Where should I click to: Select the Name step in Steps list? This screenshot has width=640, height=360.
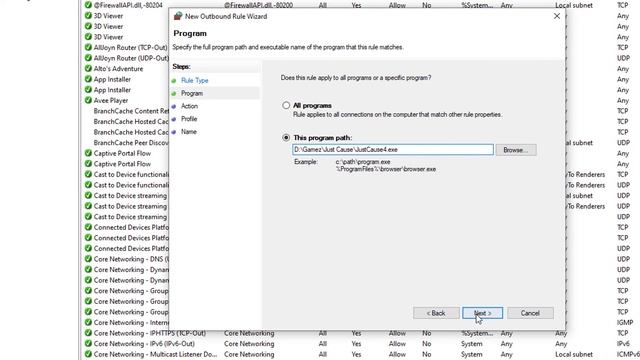189,132
